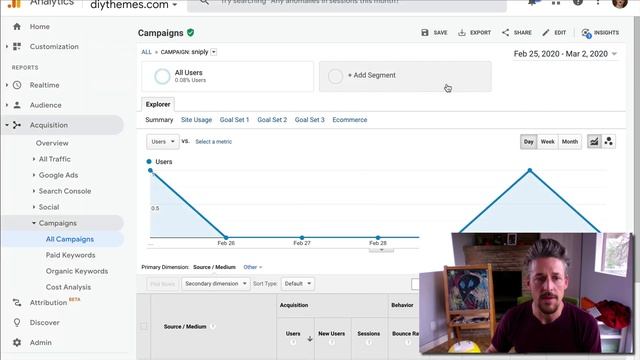This screenshot has width=640, height=360.
Task: Open Other primary dimension dropdown
Action: coord(253,267)
